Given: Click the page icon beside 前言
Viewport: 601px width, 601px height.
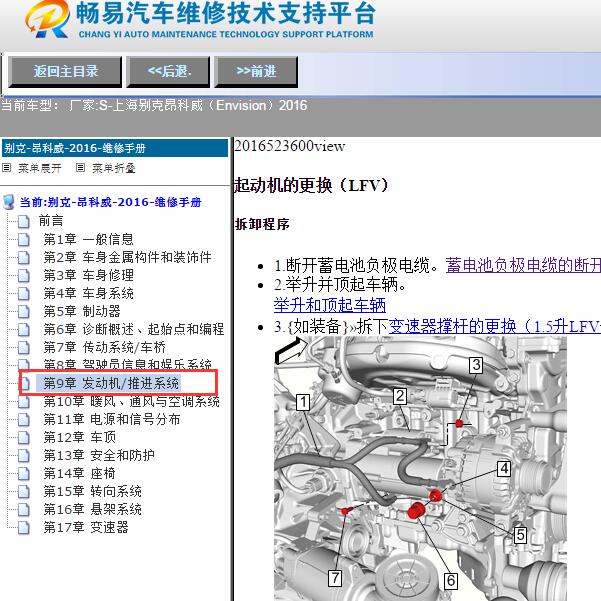Looking at the screenshot, I should coord(24,222).
